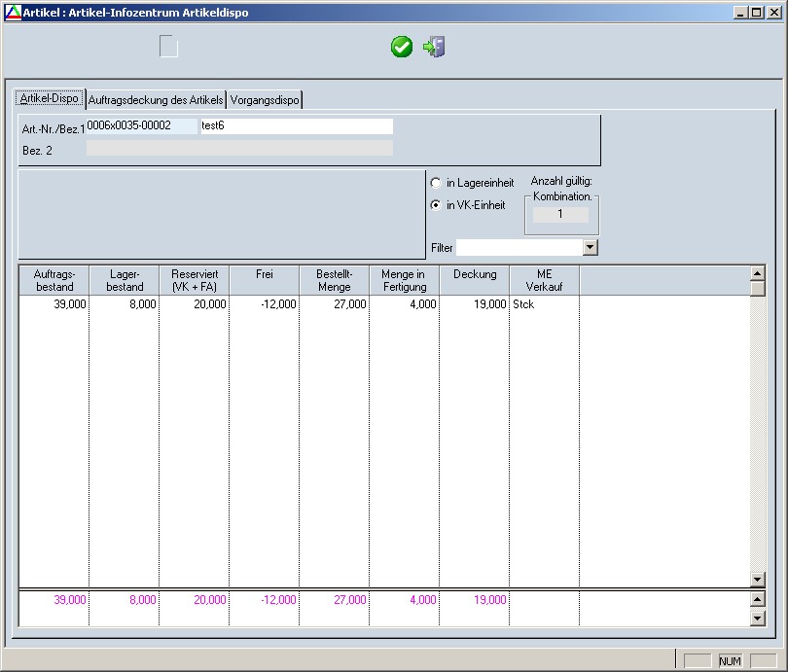Open the application icon in title bar
Screen dimensions: 788x672
tap(13, 11)
